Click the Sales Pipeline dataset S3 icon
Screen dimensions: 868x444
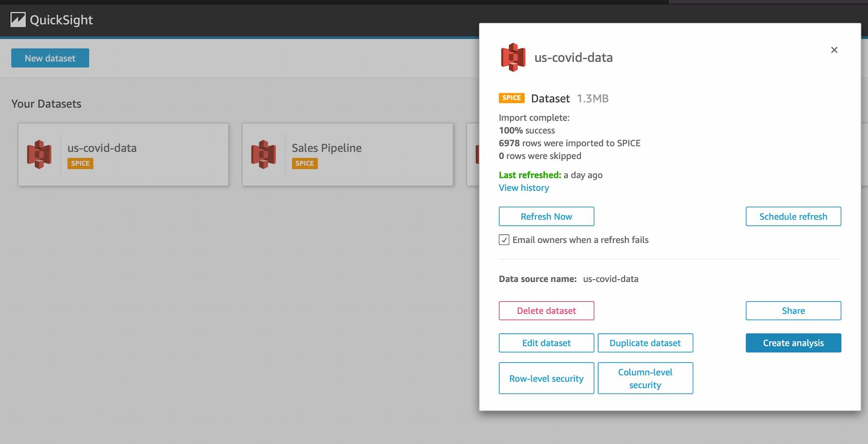pyautogui.click(x=264, y=154)
